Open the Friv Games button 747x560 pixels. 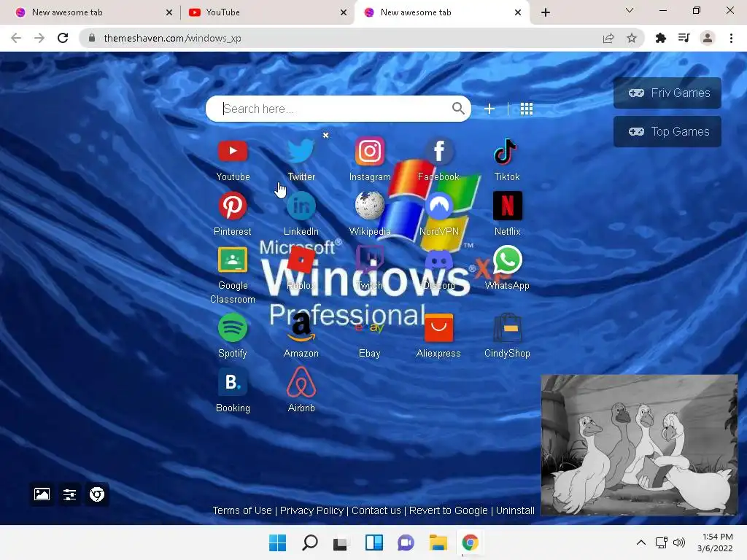(x=667, y=93)
